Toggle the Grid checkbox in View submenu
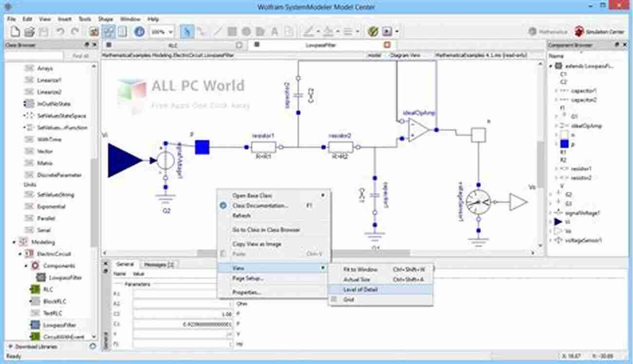 (334, 300)
